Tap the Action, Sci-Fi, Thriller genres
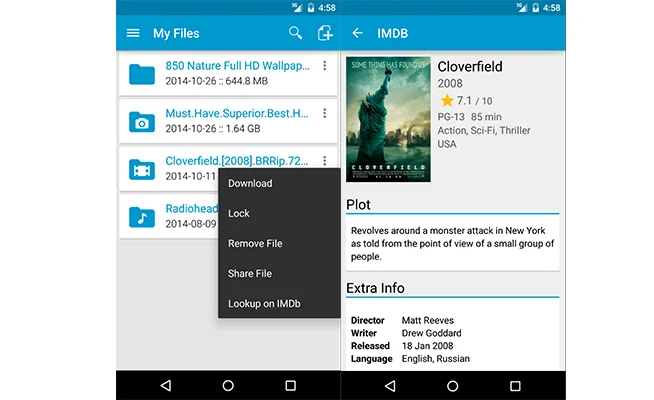Screen dimensions: 654x400 [484, 131]
